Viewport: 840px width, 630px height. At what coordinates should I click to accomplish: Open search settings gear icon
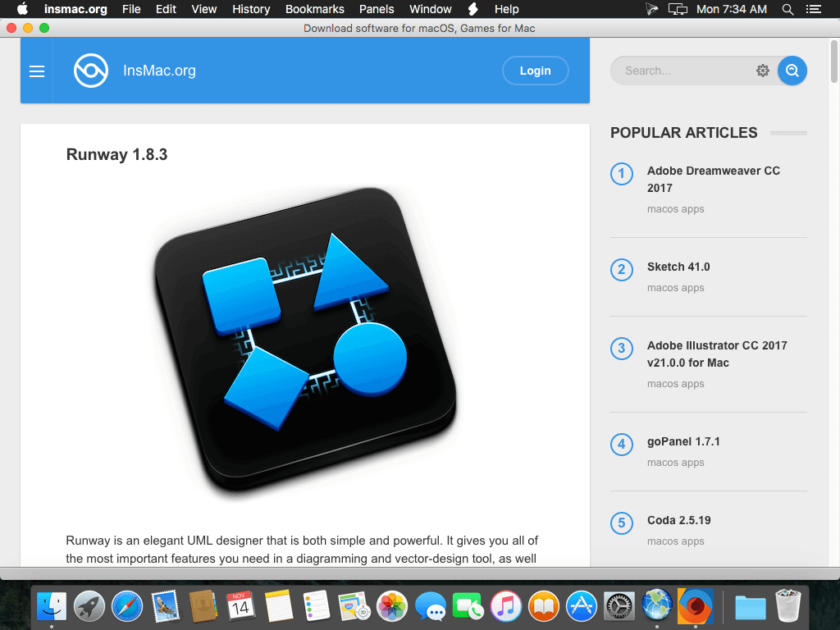point(762,71)
